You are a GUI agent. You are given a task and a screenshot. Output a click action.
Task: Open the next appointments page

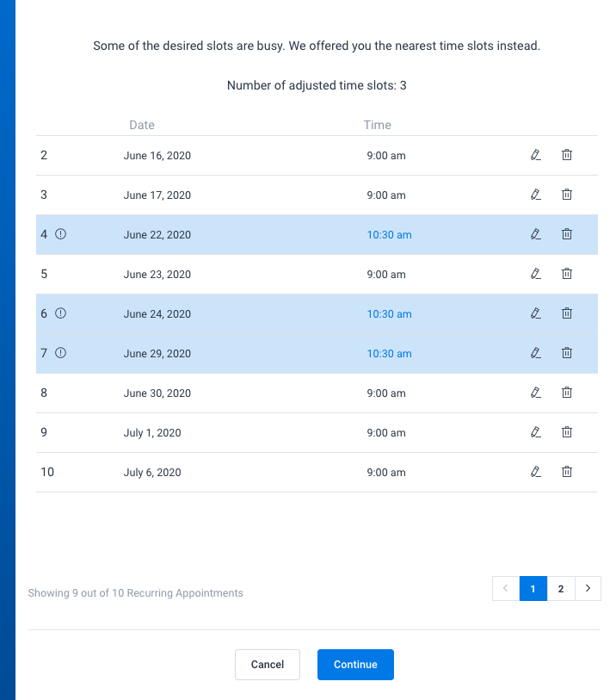(x=588, y=588)
